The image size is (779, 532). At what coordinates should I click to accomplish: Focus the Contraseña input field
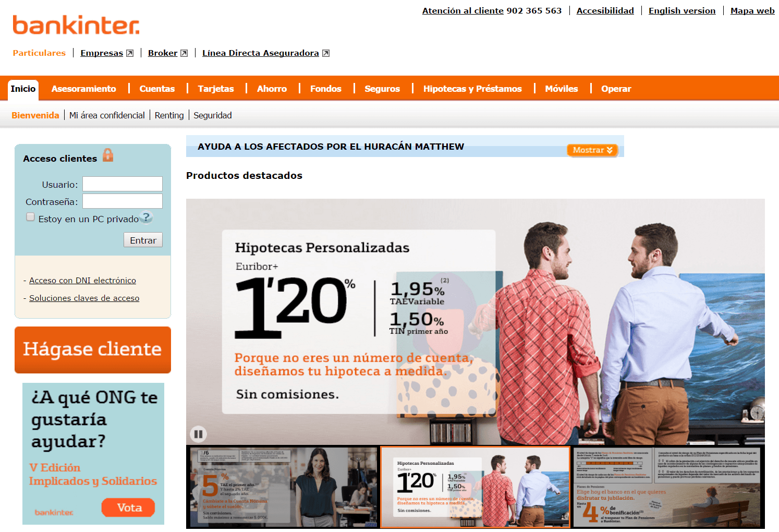(x=123, y=201)
